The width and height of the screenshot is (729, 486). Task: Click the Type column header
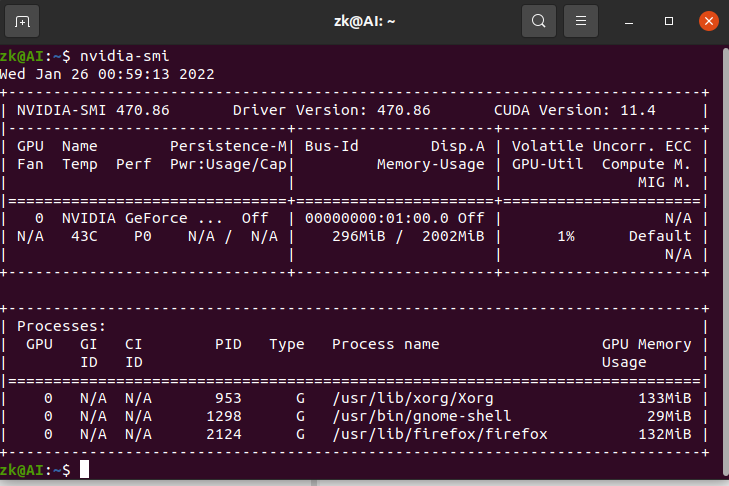tap(286, 345)
